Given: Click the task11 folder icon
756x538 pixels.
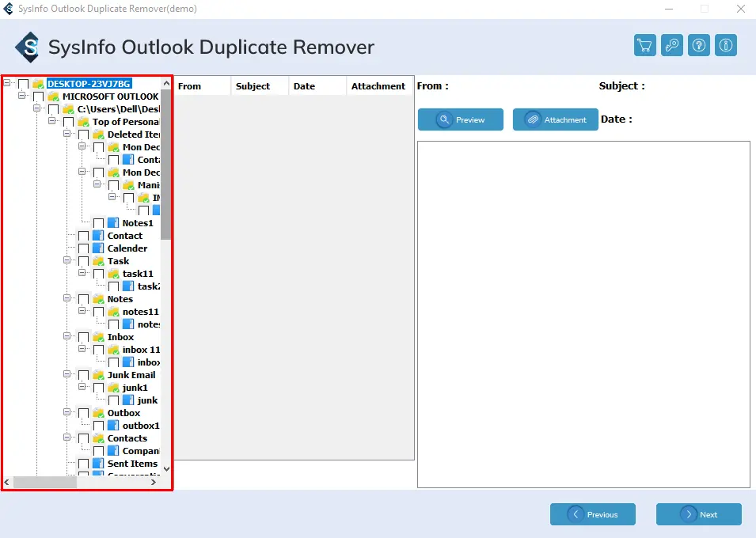Looking at the screenshot, I should (113, 274).
